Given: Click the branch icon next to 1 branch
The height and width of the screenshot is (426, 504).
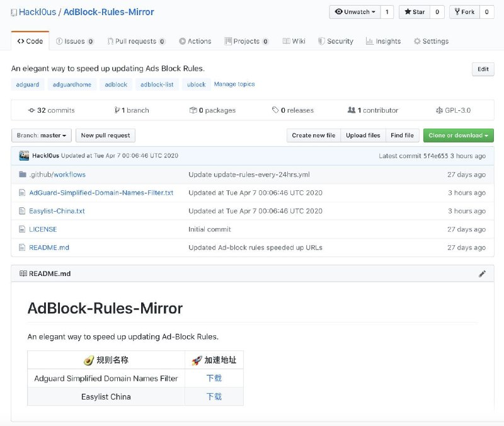Looking at the screenshot, I should [117, 110].
